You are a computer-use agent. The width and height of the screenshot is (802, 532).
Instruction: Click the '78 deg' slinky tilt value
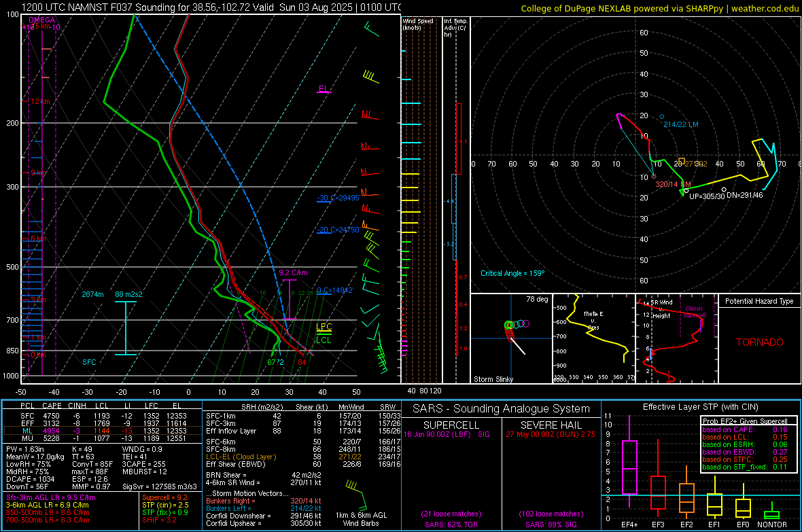click(537, 299)
